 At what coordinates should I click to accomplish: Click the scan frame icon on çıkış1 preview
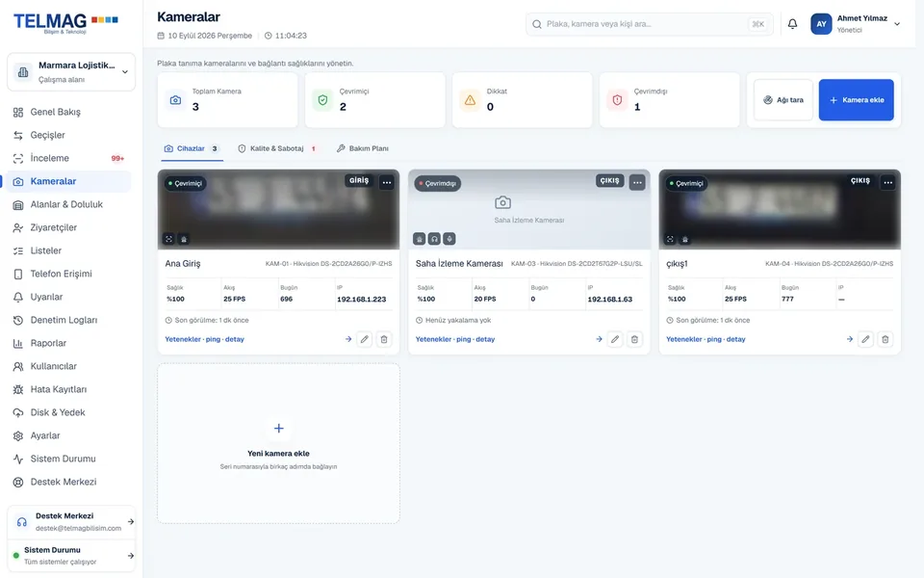(x=670, y=239)
